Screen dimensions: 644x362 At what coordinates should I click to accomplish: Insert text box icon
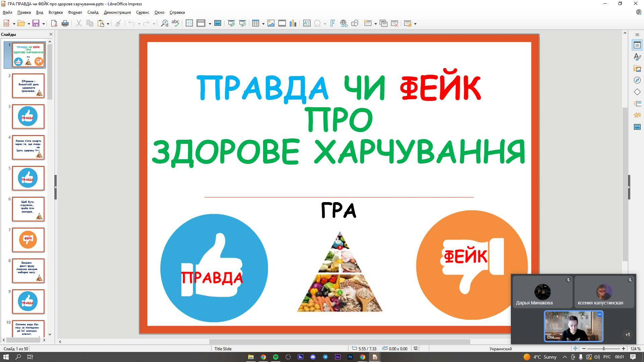[x=307, y=23]
